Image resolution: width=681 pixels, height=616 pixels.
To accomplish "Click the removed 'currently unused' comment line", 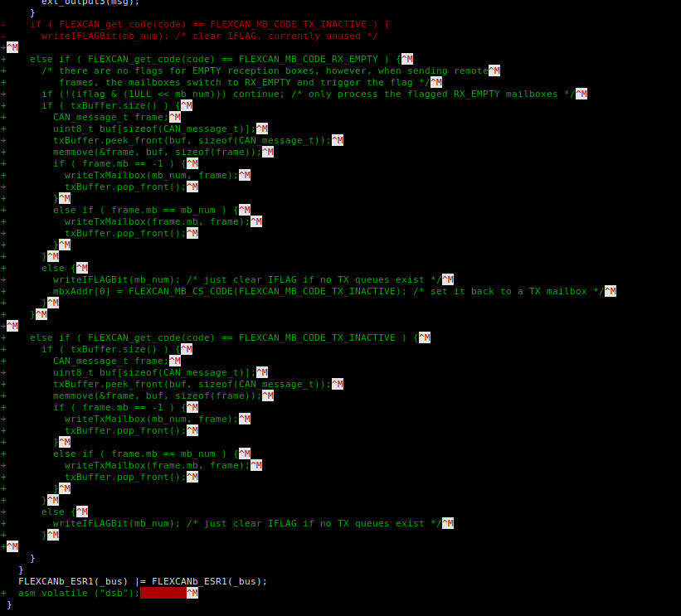I will [x=209, y=36].
